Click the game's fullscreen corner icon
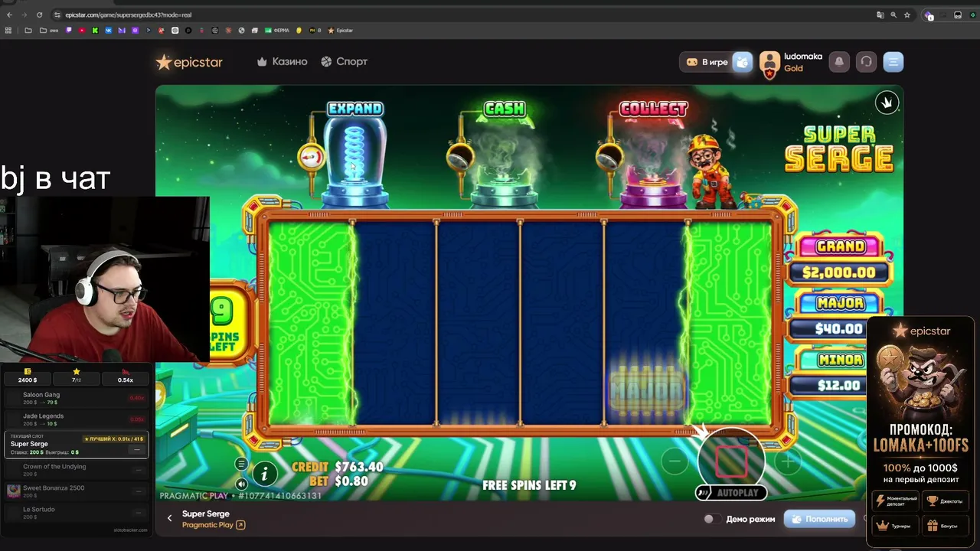 [x=887, y=103]
